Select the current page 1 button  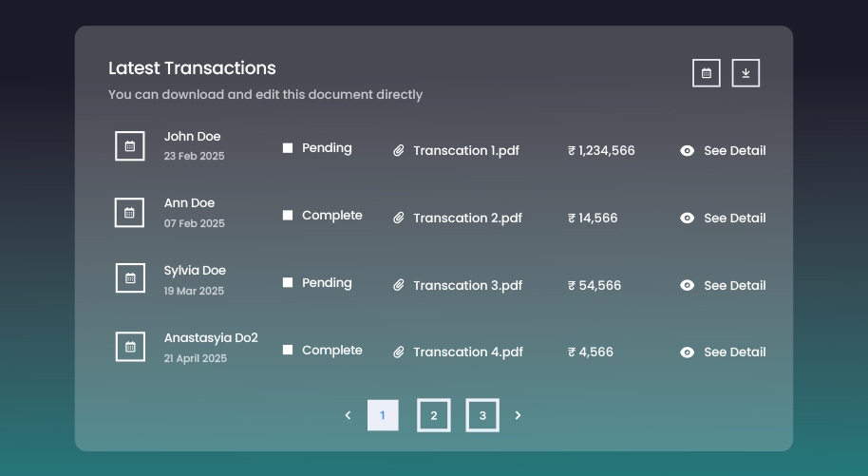point(383,415)
